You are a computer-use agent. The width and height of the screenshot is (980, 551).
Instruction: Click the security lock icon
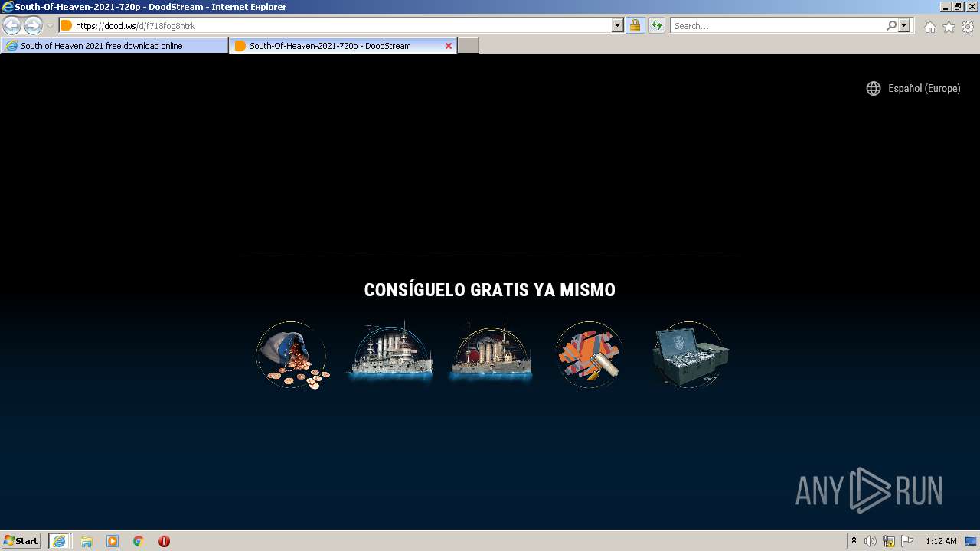(635, 25)
